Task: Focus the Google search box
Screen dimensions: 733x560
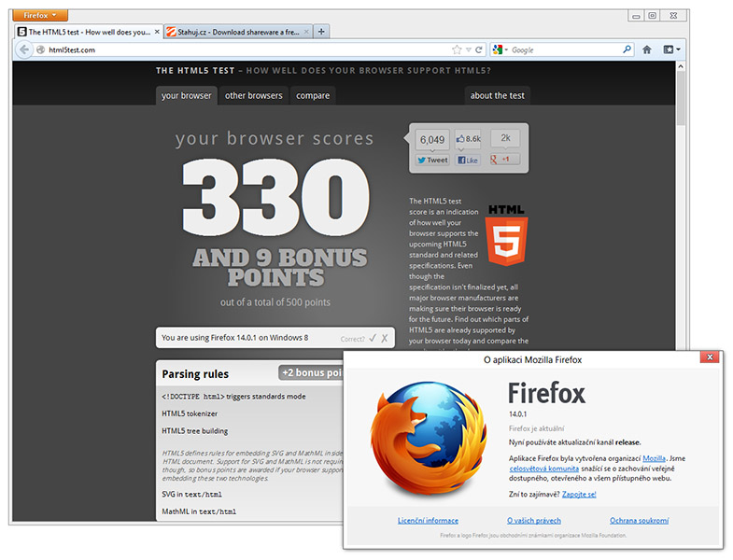Action: point(566,49)
